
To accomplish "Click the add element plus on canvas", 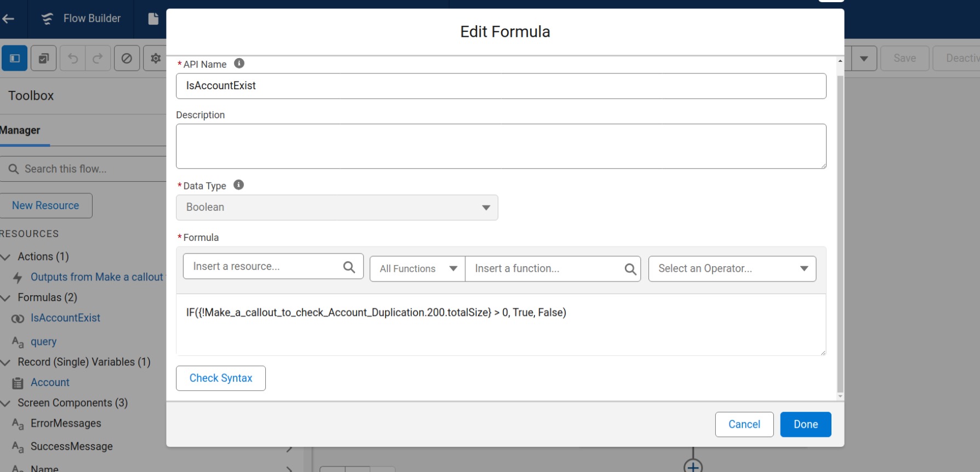I will (x=693, y=467).
